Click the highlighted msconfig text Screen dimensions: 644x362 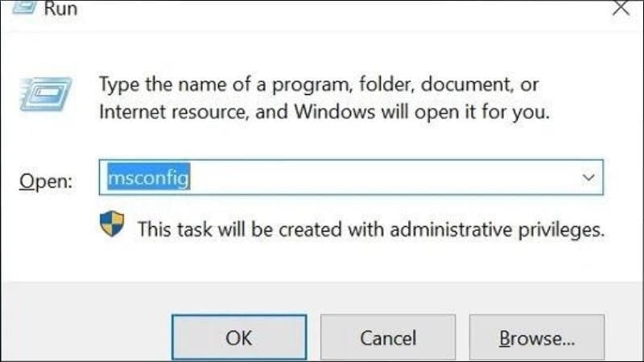pyautogui.click(x=149, y=177)
